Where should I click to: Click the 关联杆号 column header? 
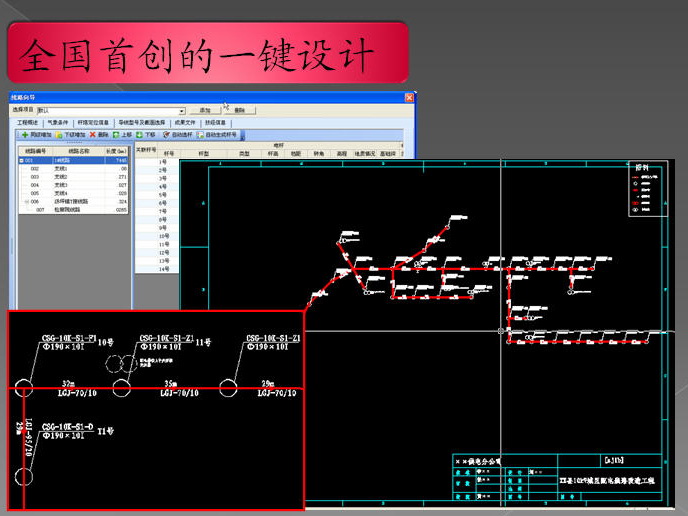tap(146, 150)
